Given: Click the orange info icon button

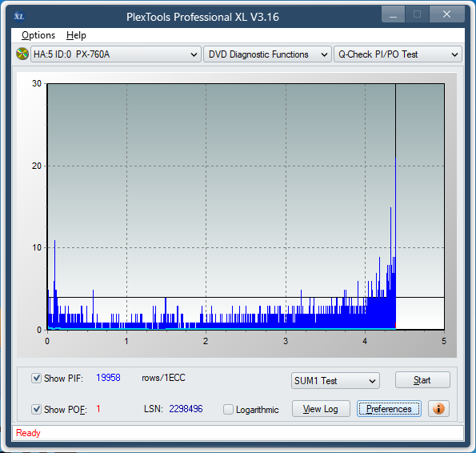Looking at the screenshot, I should pyautogui.click(x=438, y=408).
